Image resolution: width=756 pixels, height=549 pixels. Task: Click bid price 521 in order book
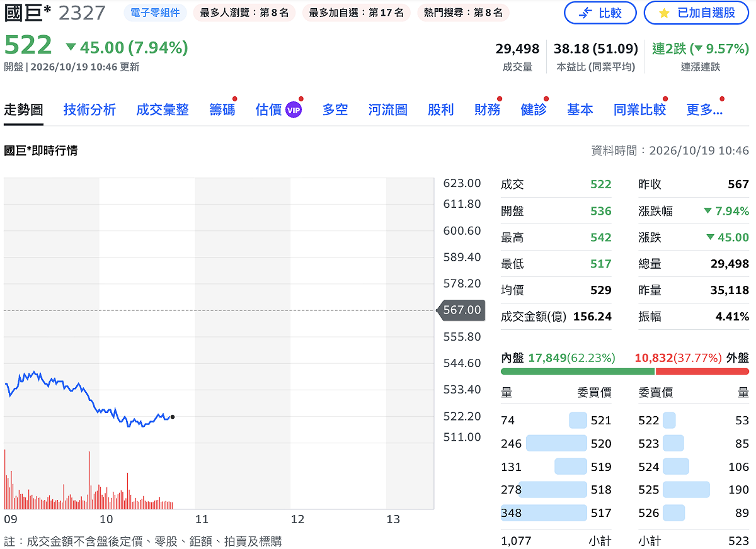tap(601, 421)
